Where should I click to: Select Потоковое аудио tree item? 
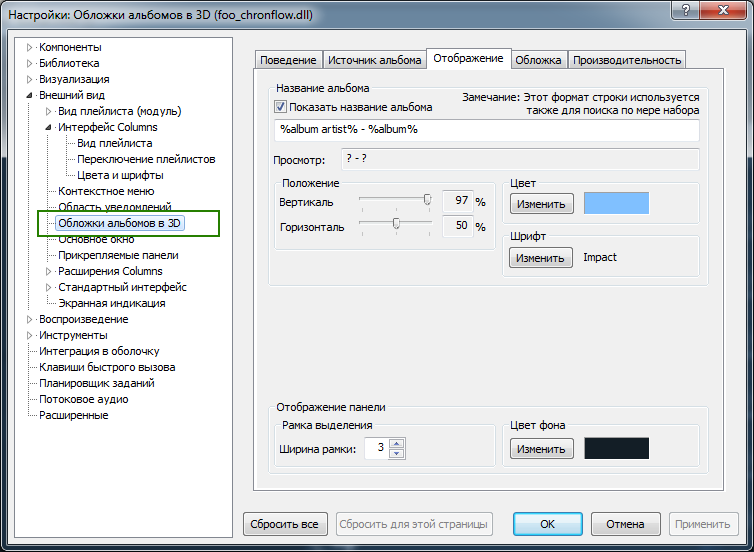pos(84,399)
